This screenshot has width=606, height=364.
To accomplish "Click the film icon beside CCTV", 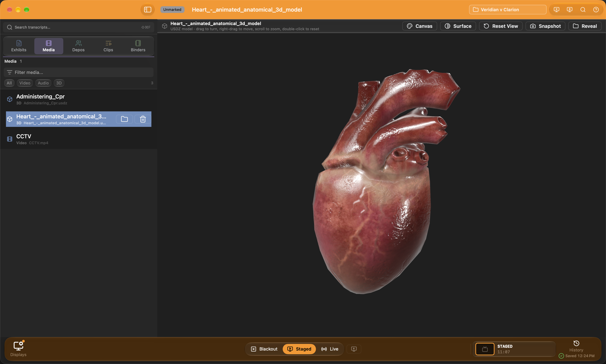I will click(x=10, y=139).
